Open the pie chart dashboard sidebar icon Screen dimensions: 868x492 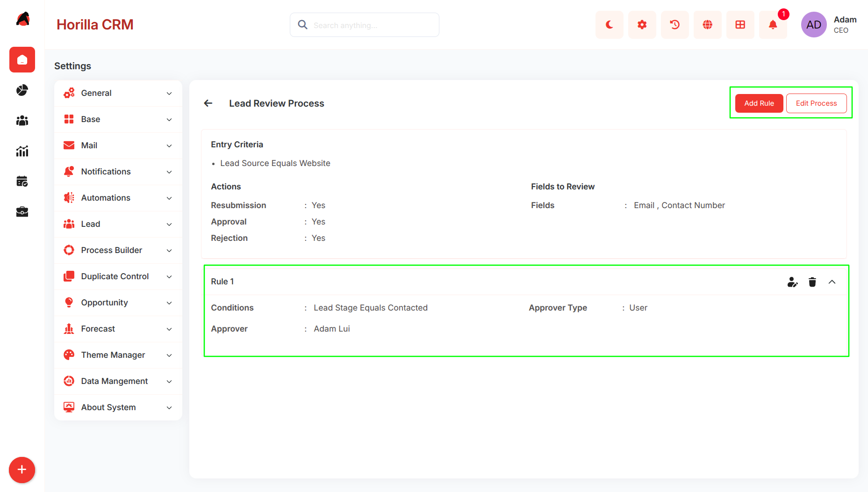tap(22, 90)
